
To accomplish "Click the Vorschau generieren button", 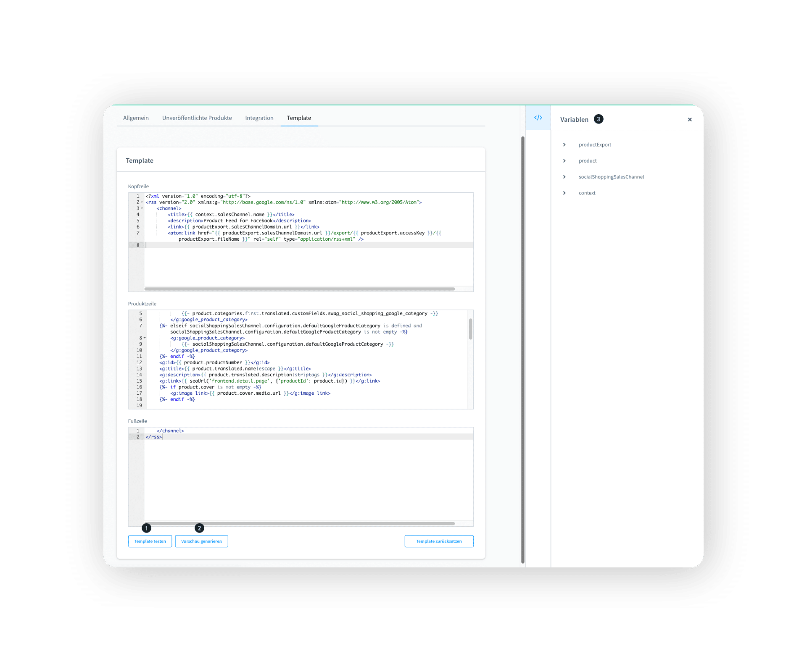I will (201, 541).
